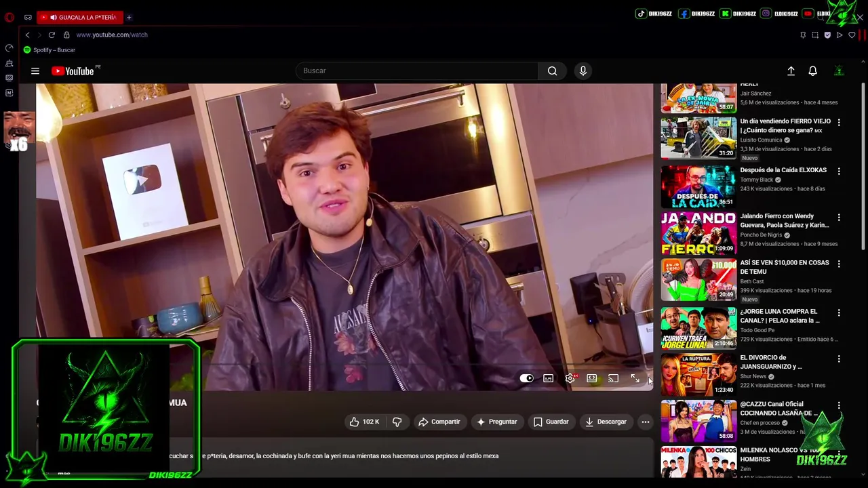Viewport: 868px width, 488px height.
Task: Open the Opera main menu logo
Action: (x=9, y=17)
